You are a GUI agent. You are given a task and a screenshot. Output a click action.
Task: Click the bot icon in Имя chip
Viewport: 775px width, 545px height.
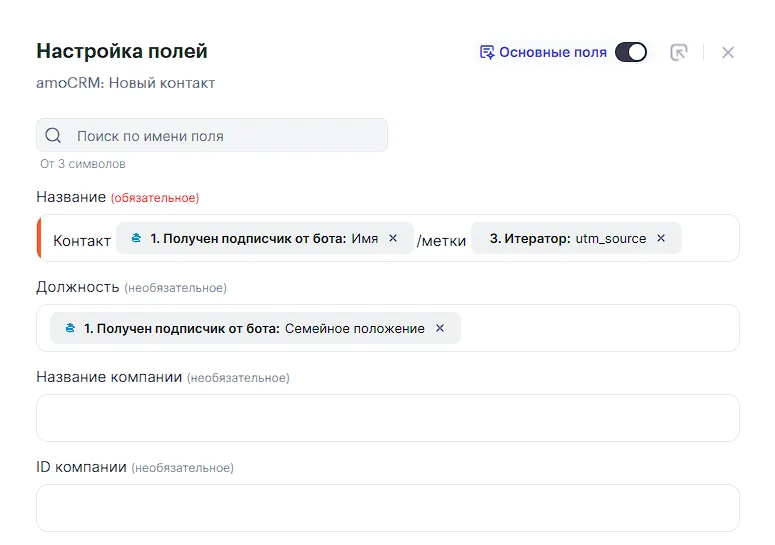click(136, 239)
